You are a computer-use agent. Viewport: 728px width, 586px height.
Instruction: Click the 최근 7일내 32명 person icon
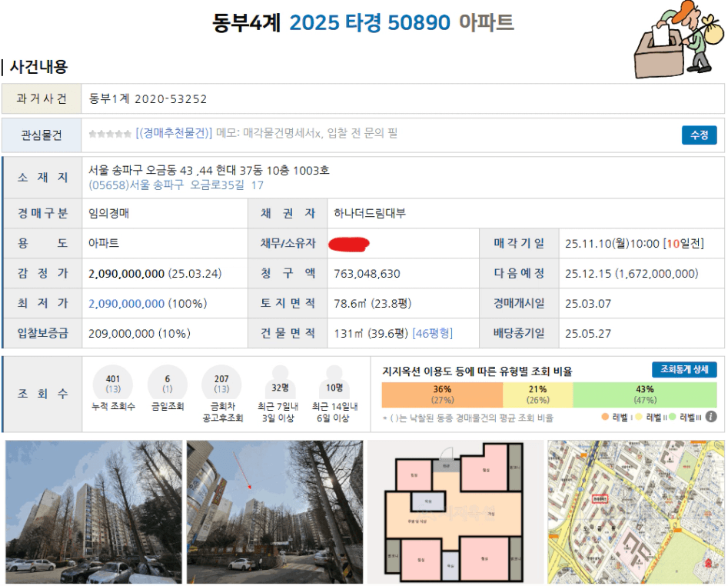(279, 383)
